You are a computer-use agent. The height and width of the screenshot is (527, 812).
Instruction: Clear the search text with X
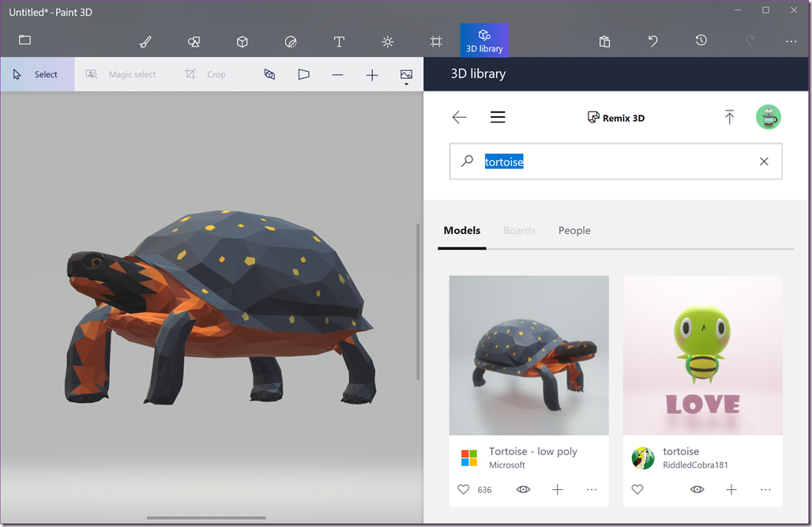764,161
